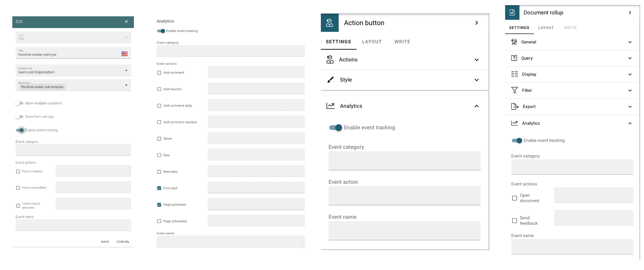
Task: Expand the Query section
Action: pos(630,58)
